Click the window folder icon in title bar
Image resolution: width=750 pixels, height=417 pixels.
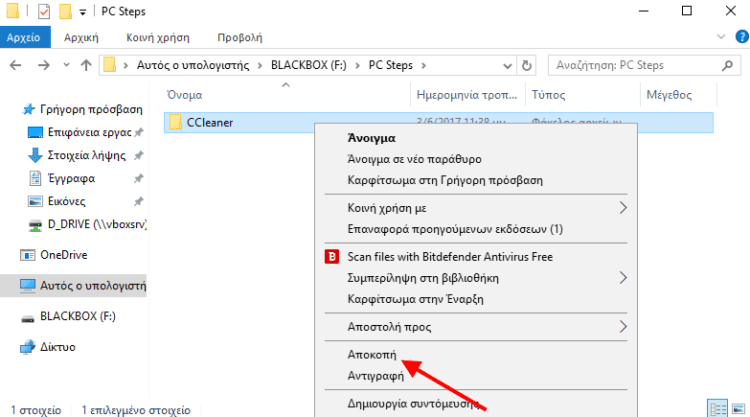coord(13,11)
